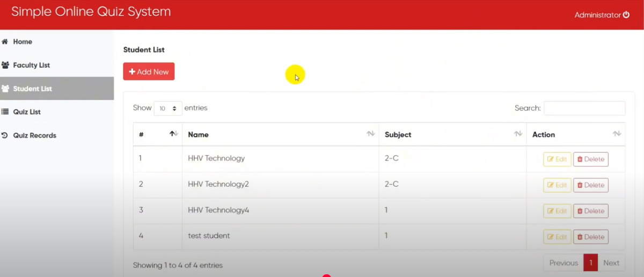
Task: Sort by Name column arrows
Action: point(370,134)
